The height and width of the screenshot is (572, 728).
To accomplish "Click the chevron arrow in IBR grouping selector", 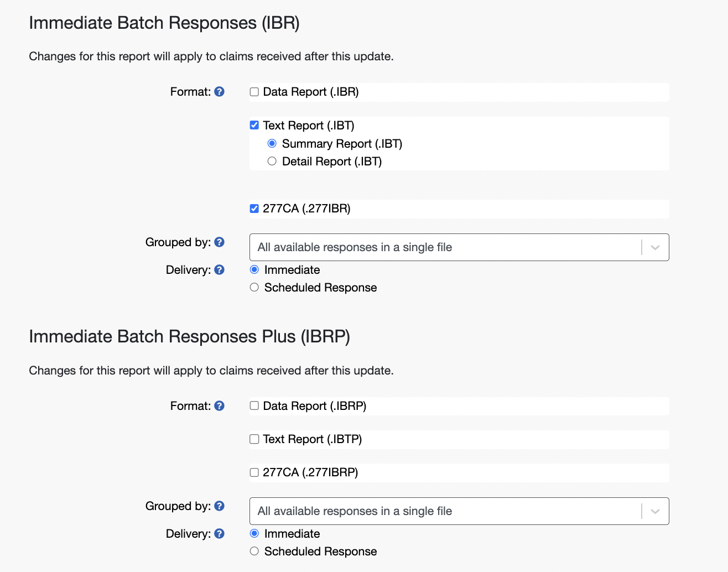I will [655, 247].
